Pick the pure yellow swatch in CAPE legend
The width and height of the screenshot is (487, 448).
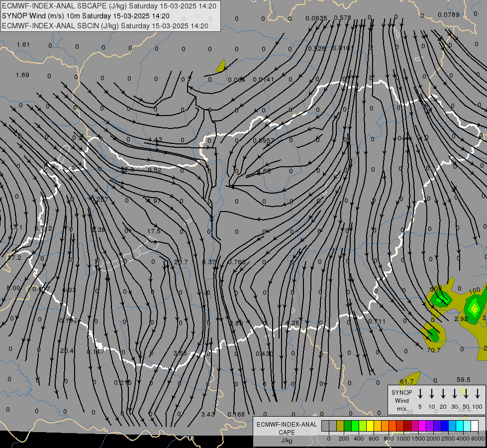[370, 426]
